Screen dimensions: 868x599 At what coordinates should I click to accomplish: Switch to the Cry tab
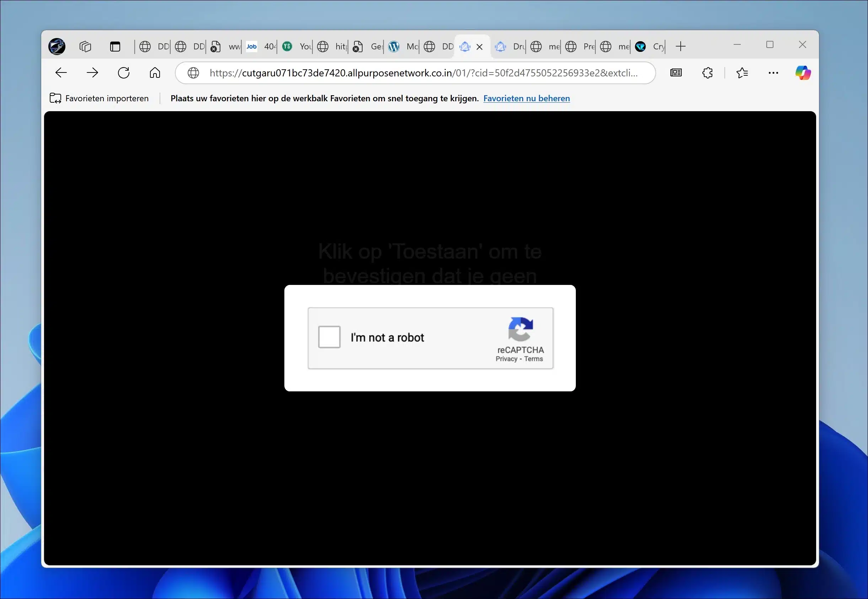(649, 47)
